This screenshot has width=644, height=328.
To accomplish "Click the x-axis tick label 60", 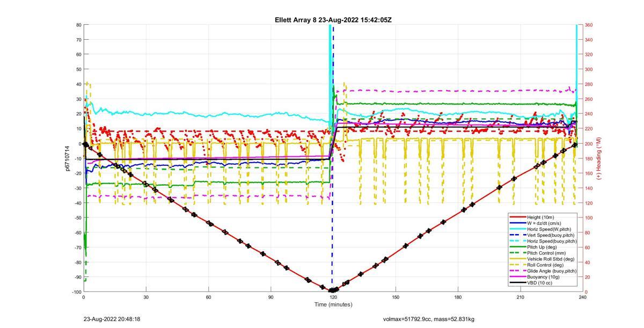I will coord(208,297).
